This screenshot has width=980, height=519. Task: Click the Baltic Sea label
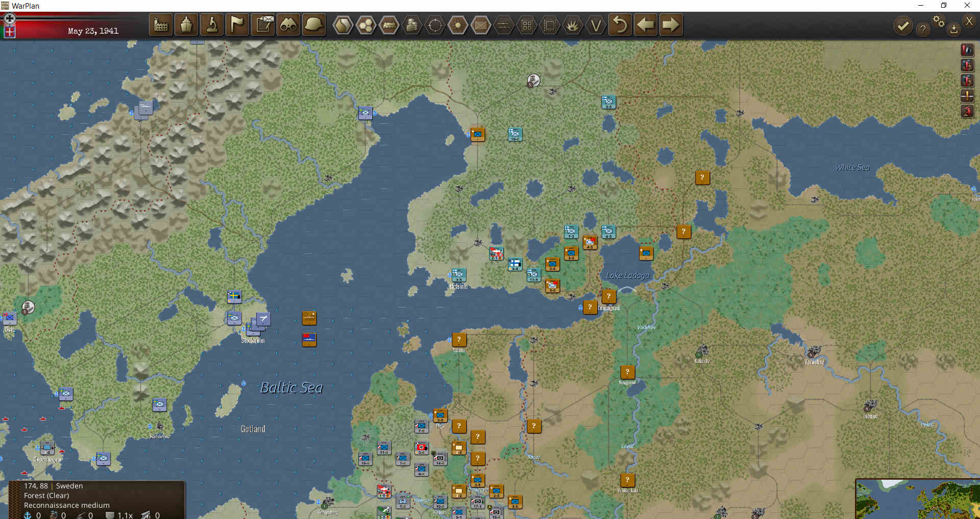tap(291, 388)
